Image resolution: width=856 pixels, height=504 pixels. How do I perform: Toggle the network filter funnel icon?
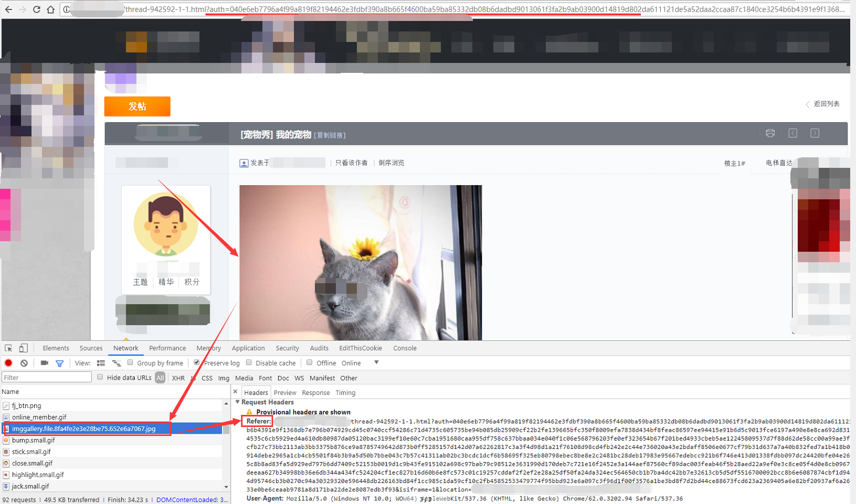click(60, 363)
